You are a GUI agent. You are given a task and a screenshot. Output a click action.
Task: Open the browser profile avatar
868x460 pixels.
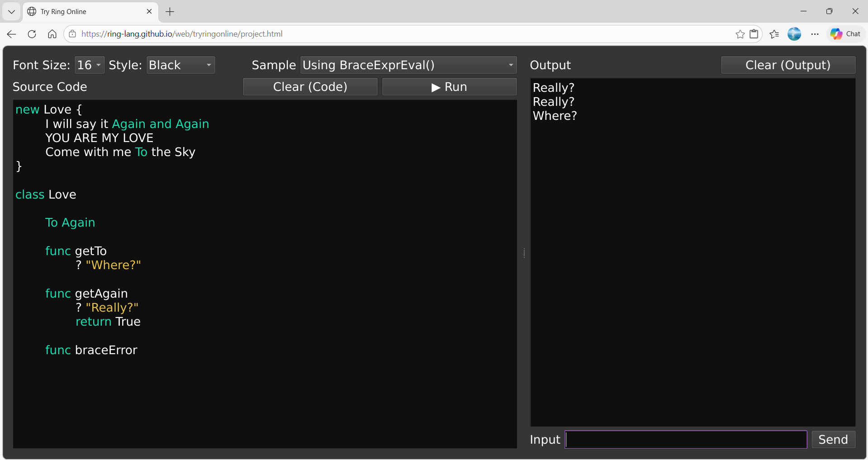[794, 34]
